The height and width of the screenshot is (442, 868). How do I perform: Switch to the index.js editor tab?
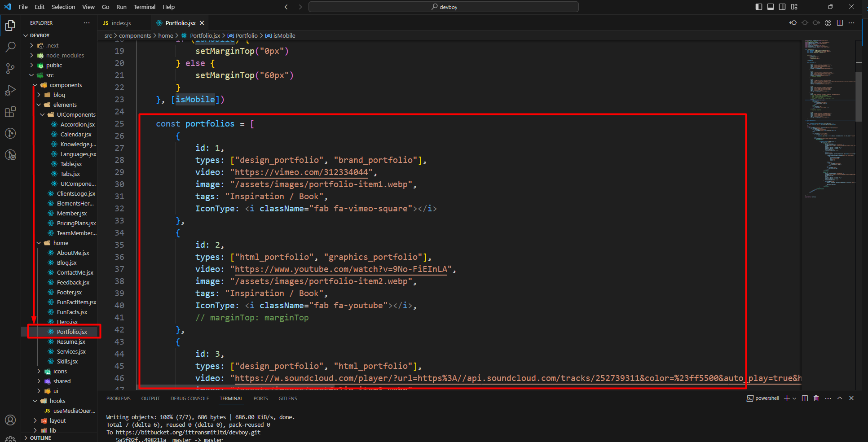coord(121,23)
